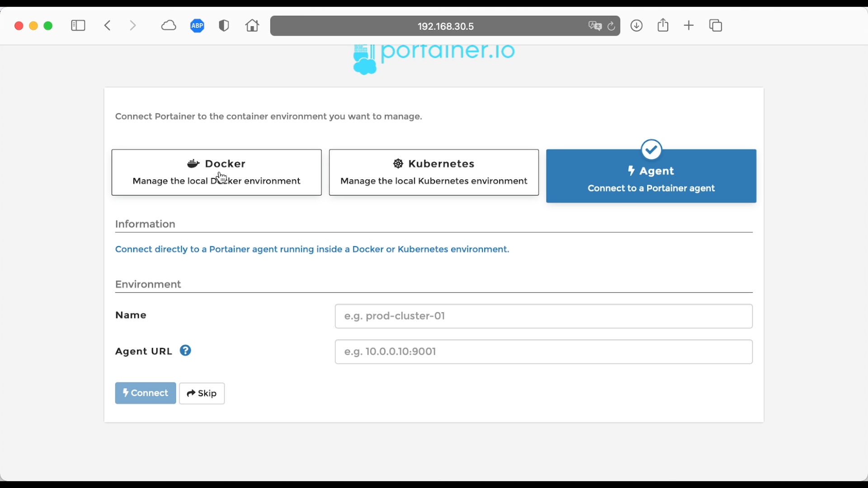The width and height of the screenshot is (868, 488).
Task: Open the Share menu icon
Action: tap(663, 25)
